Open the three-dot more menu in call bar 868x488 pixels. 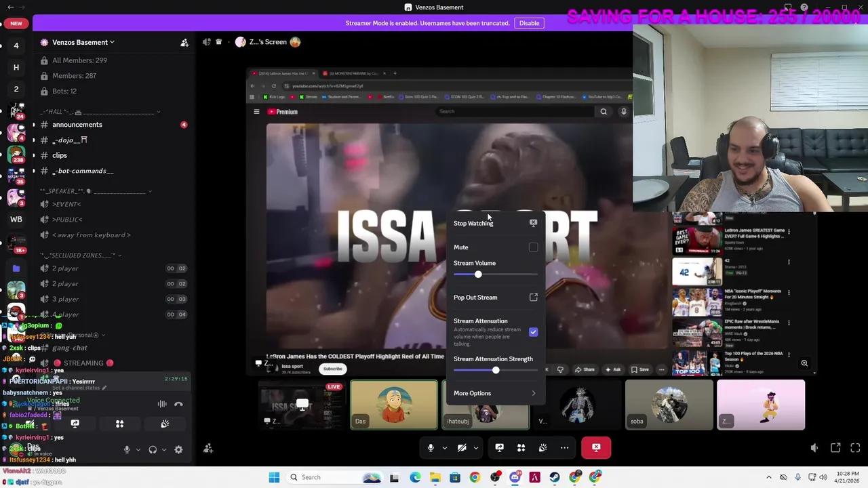coord(564,447)
